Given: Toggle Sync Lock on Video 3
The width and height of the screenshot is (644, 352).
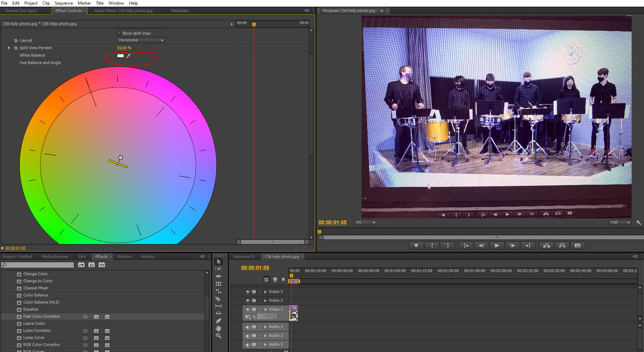Looking at the screenshot, I should 254,292.
